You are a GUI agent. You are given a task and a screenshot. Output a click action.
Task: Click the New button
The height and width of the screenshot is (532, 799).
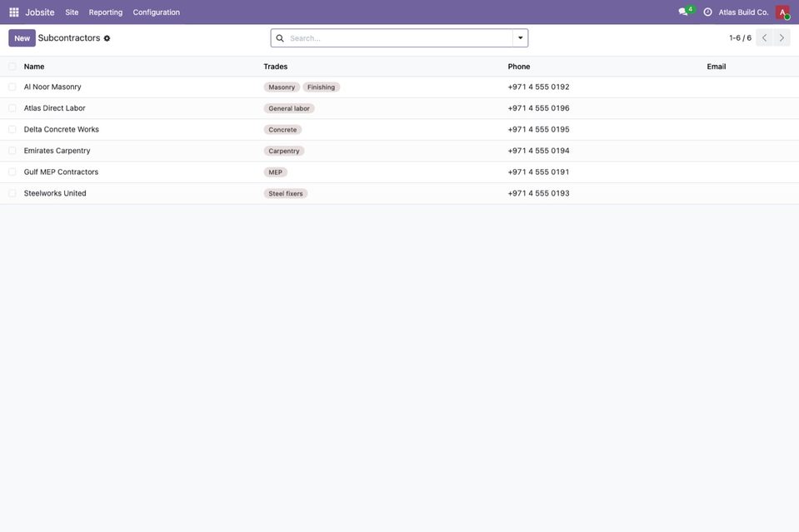pos(22,38)
